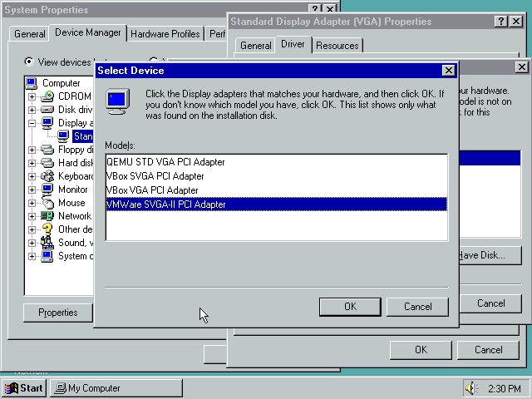The width and height of the screenshot is (532, 399).
Task: Click the System devices icon
Action: pos(47,256)
